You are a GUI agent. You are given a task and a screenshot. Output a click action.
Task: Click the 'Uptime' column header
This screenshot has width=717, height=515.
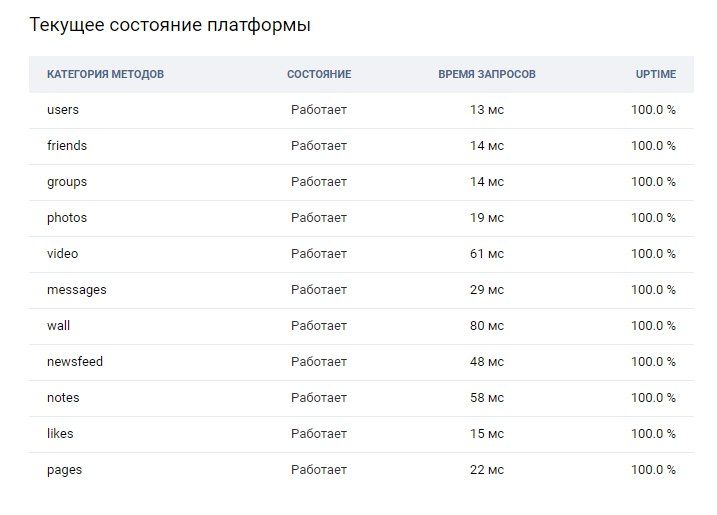pos(656,74)
